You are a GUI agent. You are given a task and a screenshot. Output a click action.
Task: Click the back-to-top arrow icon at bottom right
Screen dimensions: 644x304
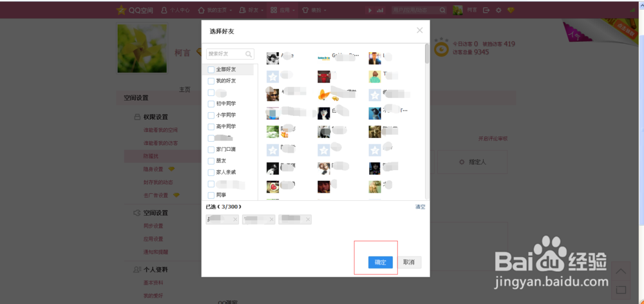tap(621, 272)
